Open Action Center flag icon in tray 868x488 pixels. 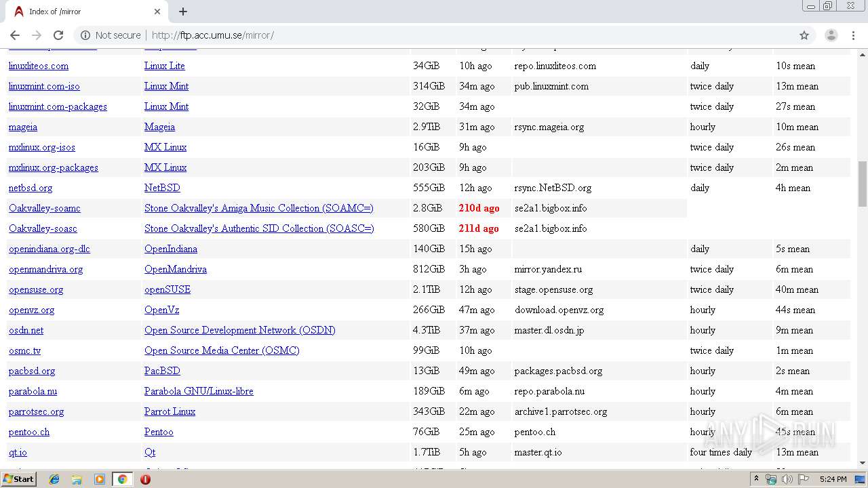pos(804,479)
